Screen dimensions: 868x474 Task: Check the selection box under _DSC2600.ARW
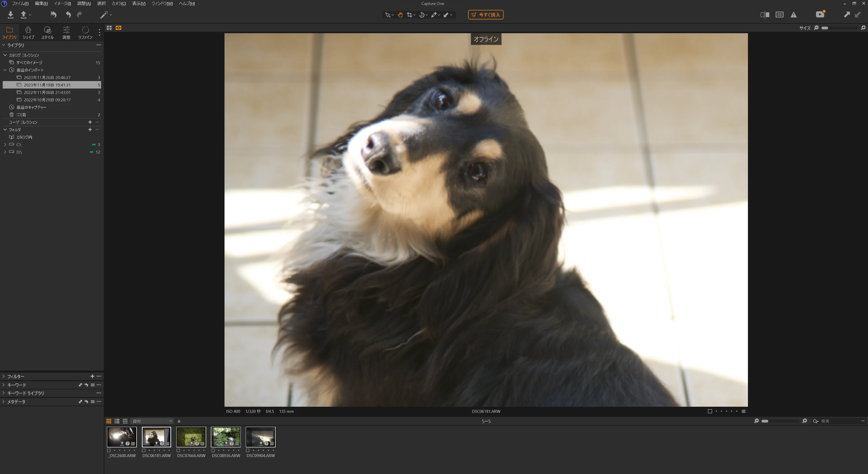(x=109, y=451)
